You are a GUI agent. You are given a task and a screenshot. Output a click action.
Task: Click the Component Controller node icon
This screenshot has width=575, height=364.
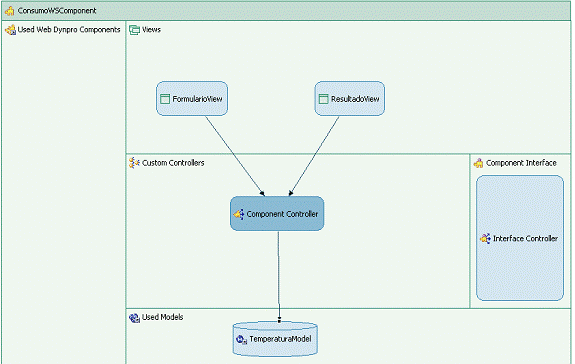(239, 214)
